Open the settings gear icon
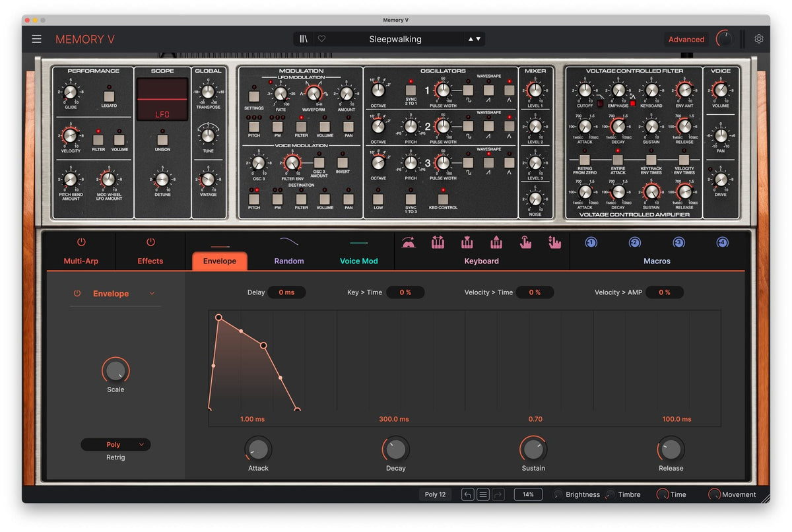This screenshot has width=792, height=532. click(x=759, y=39)
